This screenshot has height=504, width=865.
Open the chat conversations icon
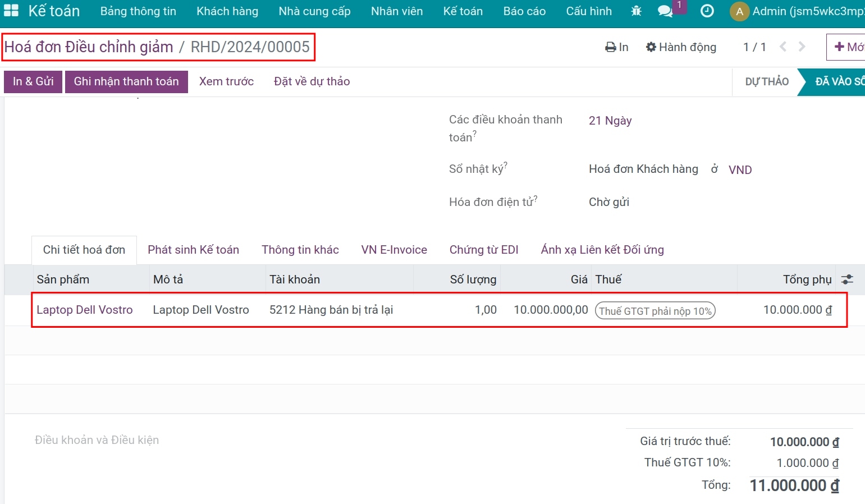[x=665, y=11]
